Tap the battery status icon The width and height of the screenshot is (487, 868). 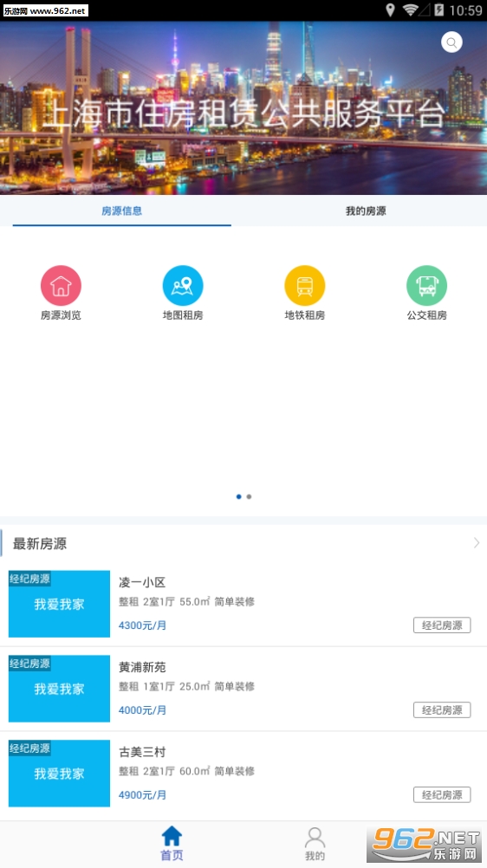click(438, 10)
